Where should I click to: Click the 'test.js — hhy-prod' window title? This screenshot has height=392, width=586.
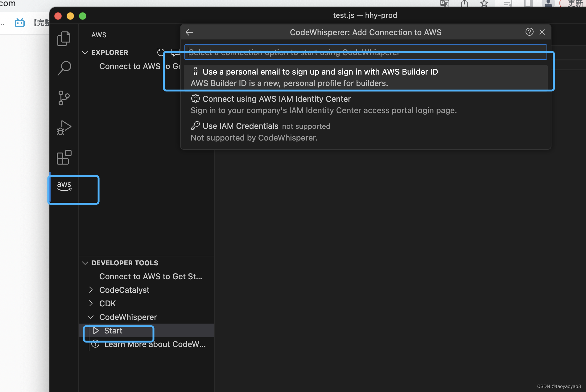pos(365,15)
